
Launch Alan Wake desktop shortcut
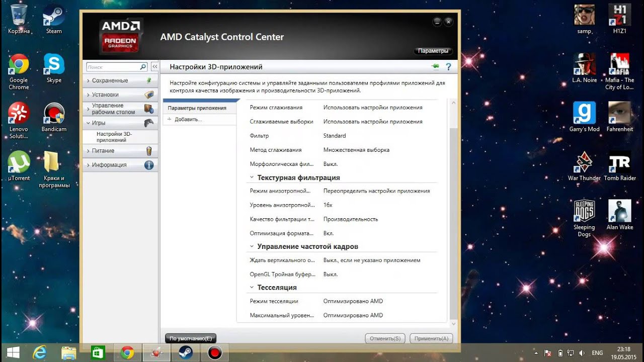619,215
